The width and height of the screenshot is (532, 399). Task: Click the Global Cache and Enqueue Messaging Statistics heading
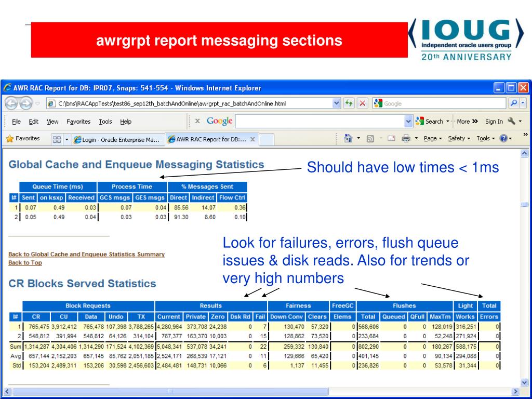pos(136,165)
